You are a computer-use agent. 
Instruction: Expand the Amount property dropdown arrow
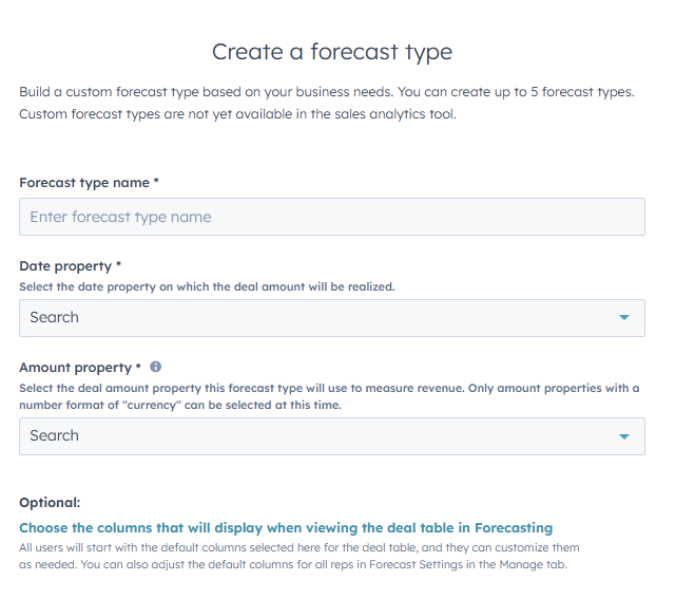click(x=624, y=436)
